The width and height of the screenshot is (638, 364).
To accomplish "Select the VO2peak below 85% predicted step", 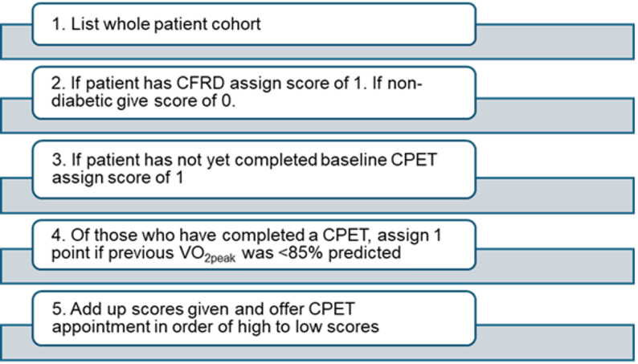I will click(254, 245).
